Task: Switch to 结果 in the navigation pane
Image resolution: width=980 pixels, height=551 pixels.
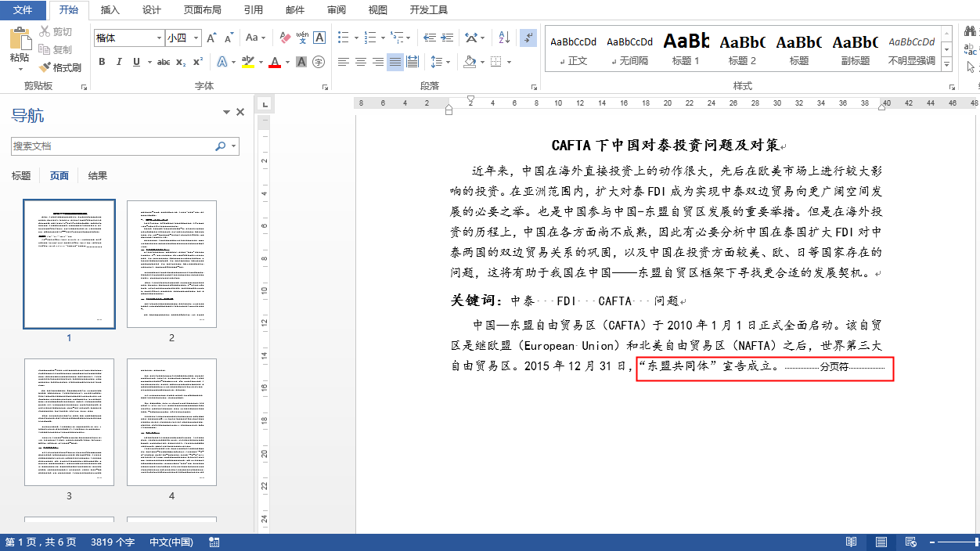Action: (x=96, y=175)
